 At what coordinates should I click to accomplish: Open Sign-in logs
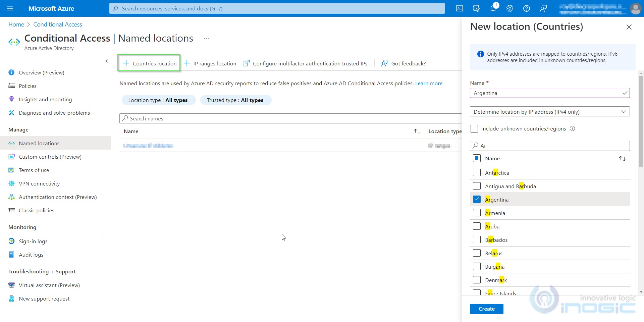click(x=33, y=241)
